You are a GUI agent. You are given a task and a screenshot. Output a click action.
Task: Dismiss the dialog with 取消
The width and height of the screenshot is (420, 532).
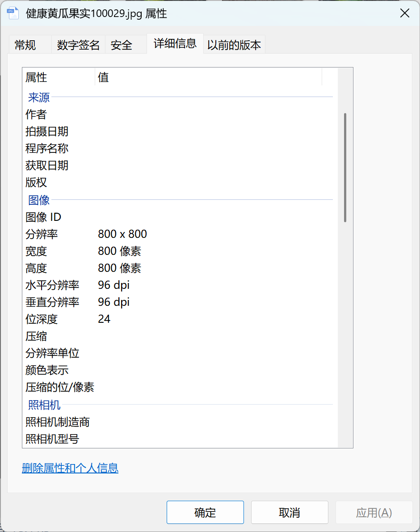click(x=290, y=512)
